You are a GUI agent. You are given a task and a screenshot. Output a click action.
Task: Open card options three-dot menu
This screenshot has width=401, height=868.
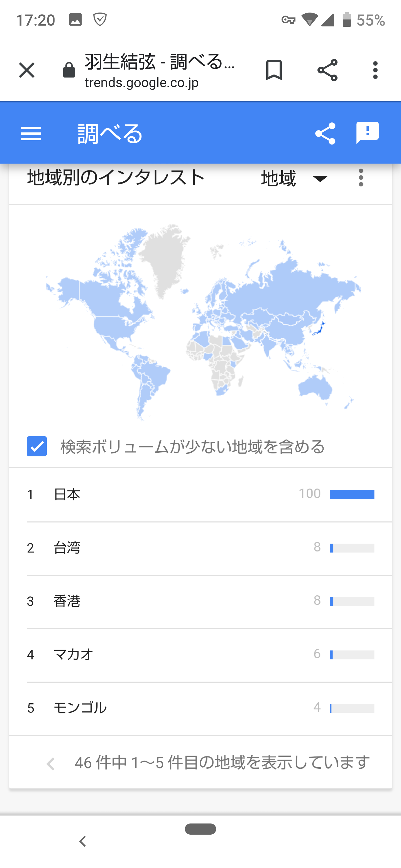[361, 177]
